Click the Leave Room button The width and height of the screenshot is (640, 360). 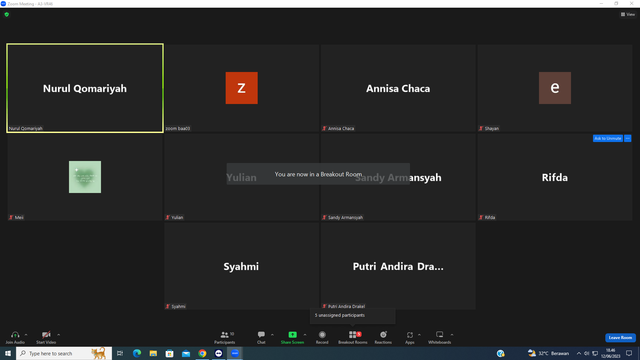click(620, 338)
